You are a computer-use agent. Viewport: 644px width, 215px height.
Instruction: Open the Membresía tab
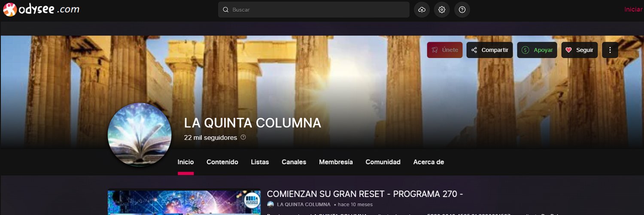pyautogui.click(x=336, y=162)
